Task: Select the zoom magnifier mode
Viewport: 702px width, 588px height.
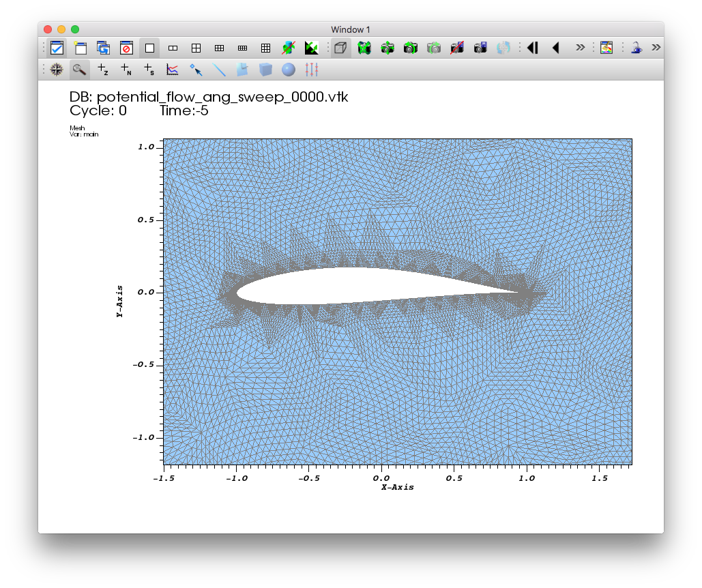Action: [80, 70]
